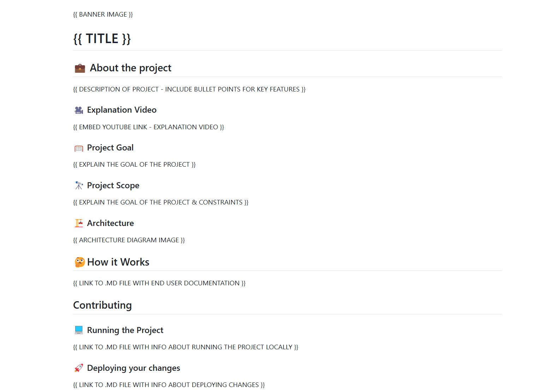Viewport: 560px width, 392px height.
Task: Click the Deploying your changes heading
Action: (x=133, y=368)
